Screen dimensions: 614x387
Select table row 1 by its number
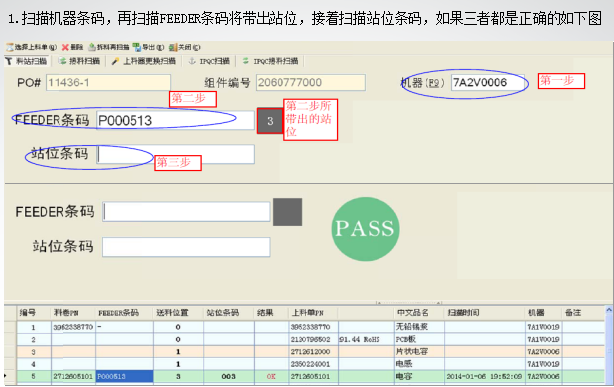34,327
